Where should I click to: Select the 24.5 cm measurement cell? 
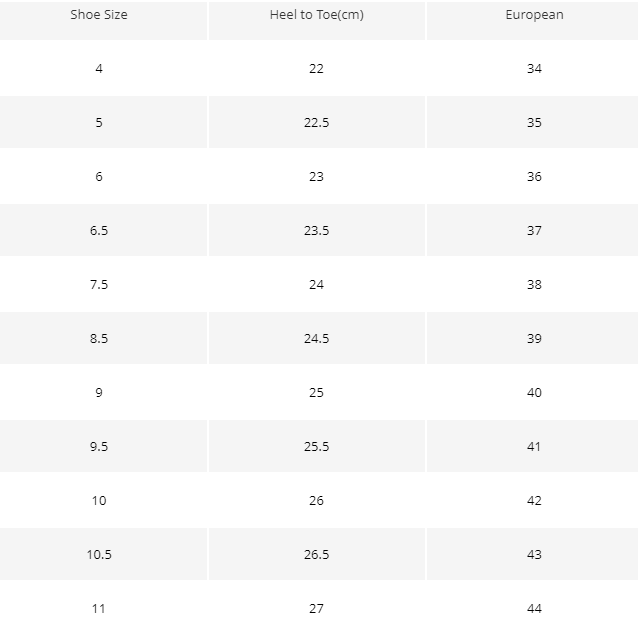[x=317, y=339]
